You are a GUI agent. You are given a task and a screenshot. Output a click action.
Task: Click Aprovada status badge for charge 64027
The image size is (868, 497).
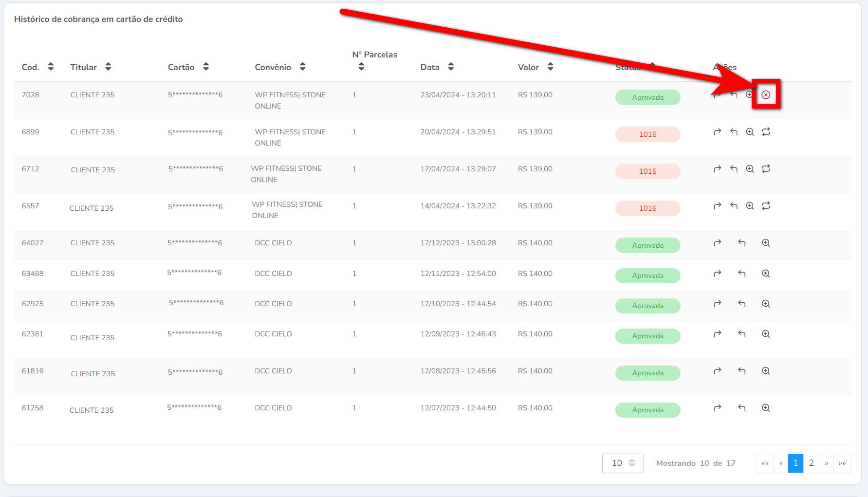(647, 245)
